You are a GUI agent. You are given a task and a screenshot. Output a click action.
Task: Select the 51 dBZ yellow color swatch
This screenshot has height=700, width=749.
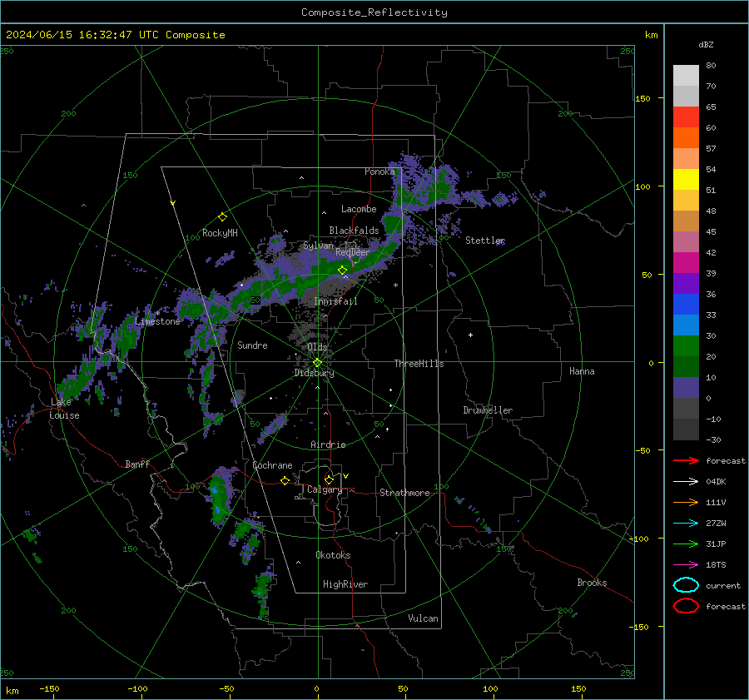pyautogui.click(x=686, y=179)
